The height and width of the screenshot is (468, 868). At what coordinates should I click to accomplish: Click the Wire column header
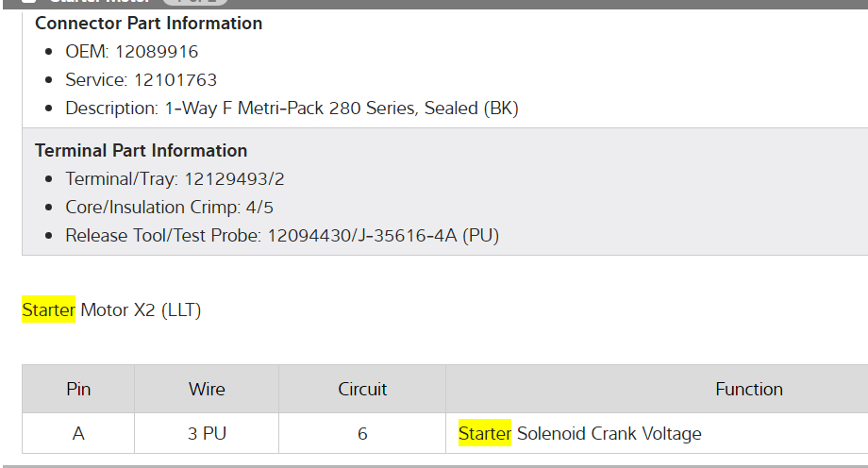click(207, 389)
